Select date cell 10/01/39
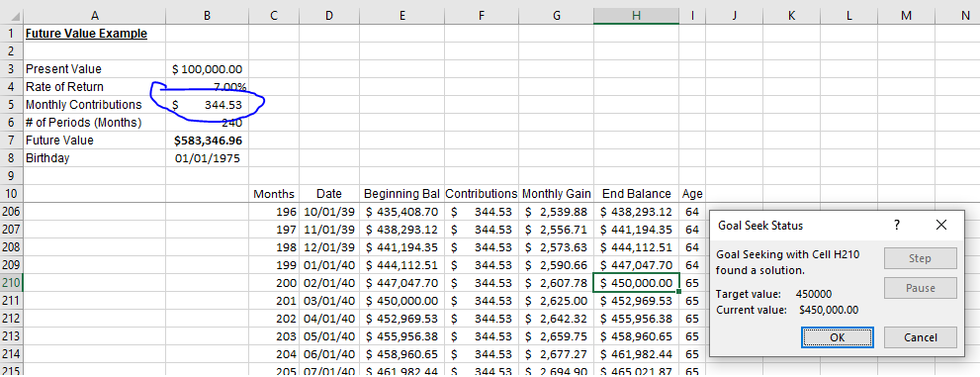This screenshot has width=980, height=377. (x=329, y=212)
